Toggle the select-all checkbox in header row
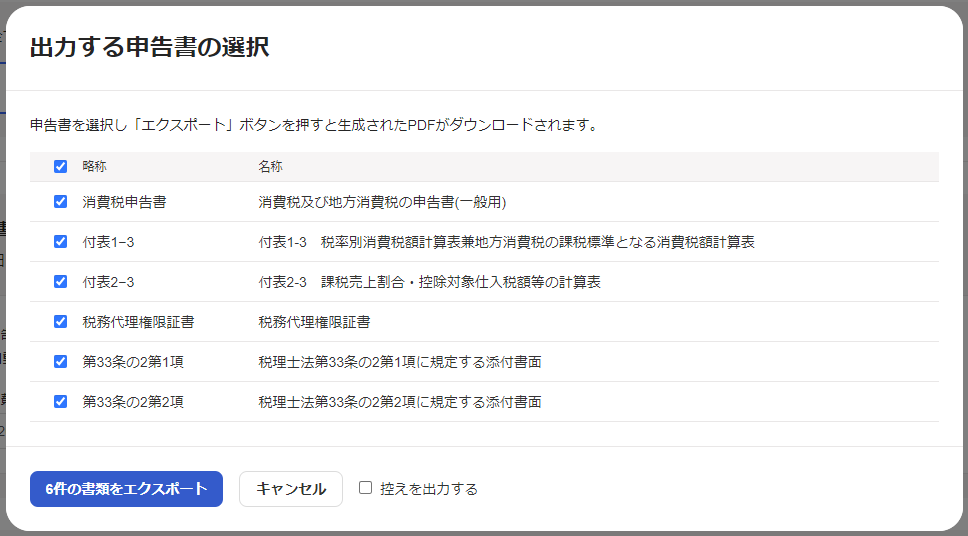The height and width of the screenshot is (536, 968). coord(60,166)
